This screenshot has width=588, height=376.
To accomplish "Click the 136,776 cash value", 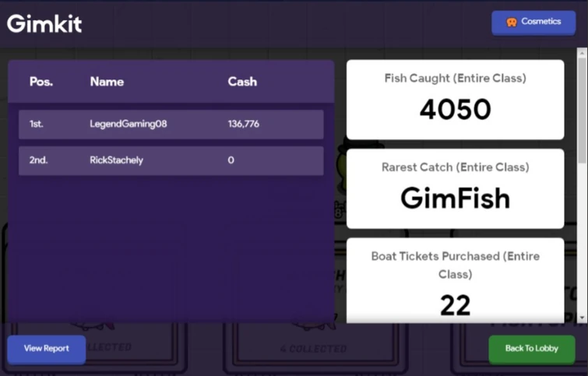I will 244,124.
